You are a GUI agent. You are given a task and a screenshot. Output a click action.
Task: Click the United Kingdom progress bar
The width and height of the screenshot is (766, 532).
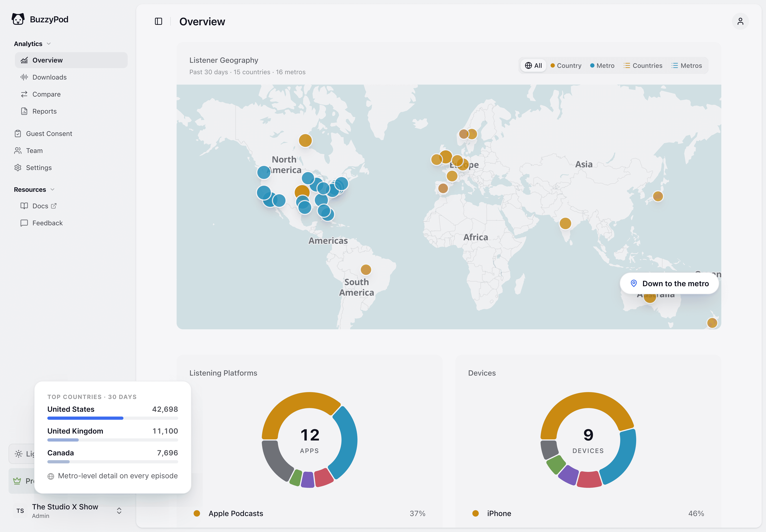[113, 440]
